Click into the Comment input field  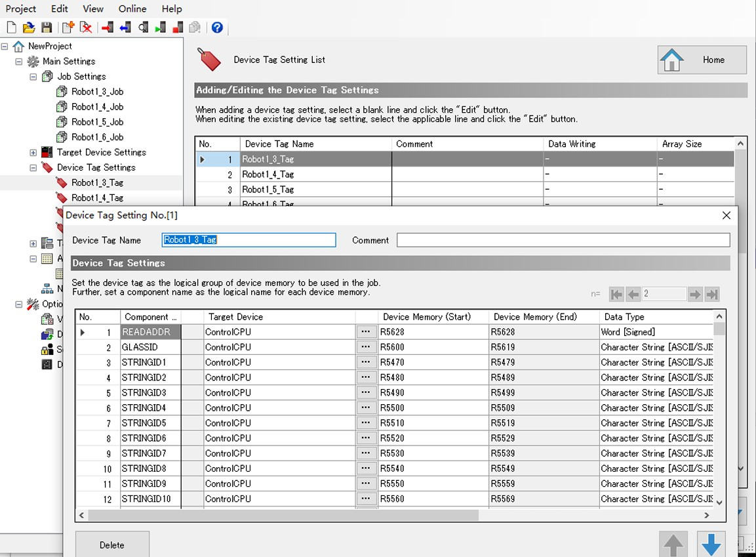[563, 240]
